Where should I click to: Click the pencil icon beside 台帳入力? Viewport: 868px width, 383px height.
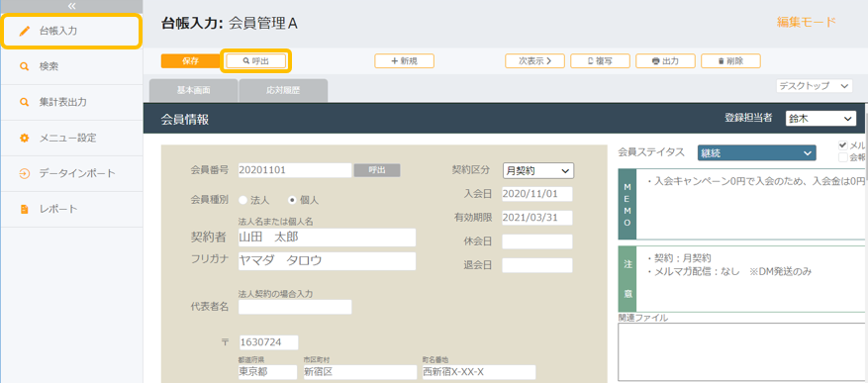pos(24,31)
